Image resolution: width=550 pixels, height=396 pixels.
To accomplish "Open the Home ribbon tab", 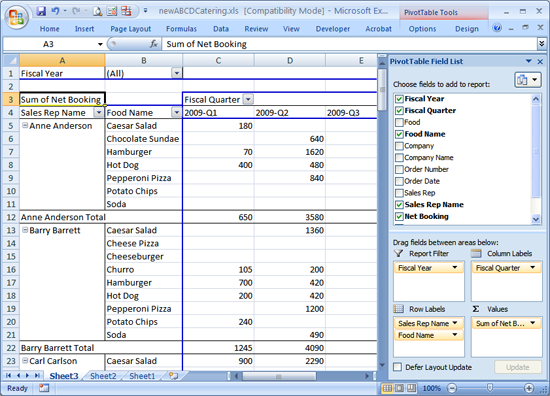I will pyautogui.click(x=49, y=29).
